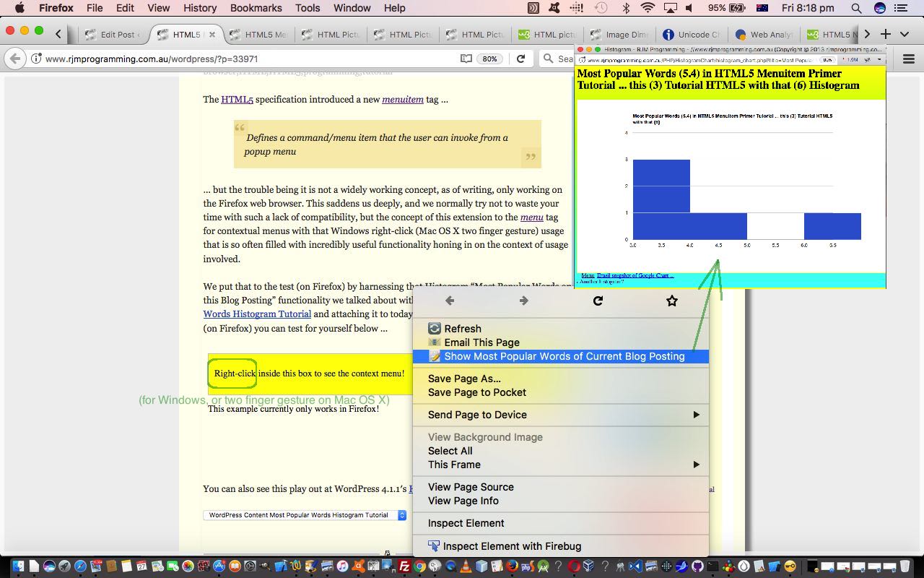Open the Tools menu in the menu bar
Viewport: 924px width, 578px height.
(x=308, y=8)
